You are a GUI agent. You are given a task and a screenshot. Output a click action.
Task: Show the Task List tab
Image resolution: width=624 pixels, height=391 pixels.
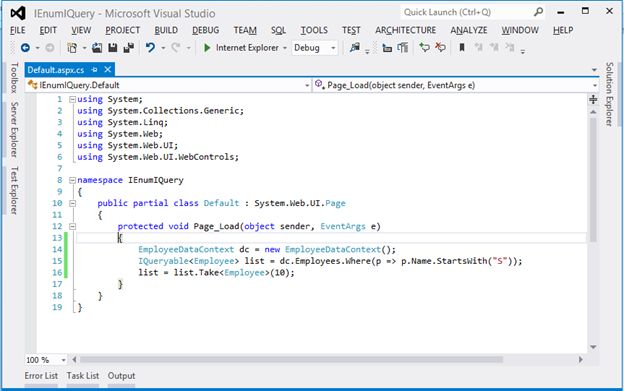point(83,376)
